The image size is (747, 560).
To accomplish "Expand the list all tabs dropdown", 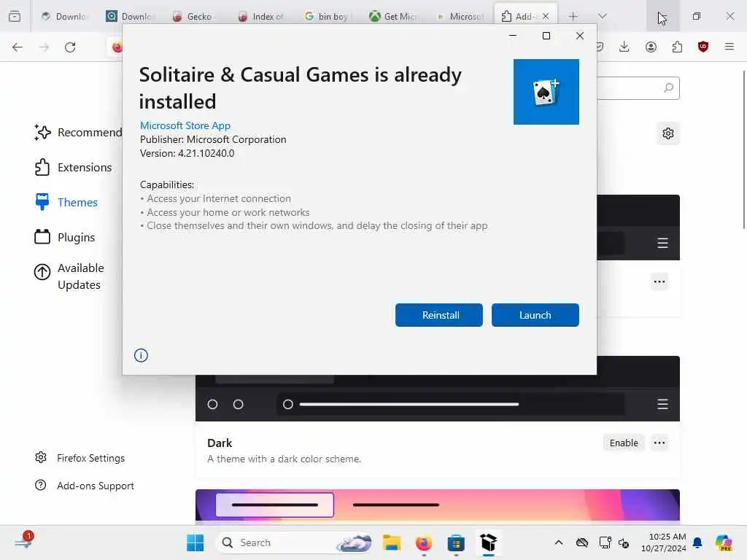I will pyautogui.click(x=603, y=16).
